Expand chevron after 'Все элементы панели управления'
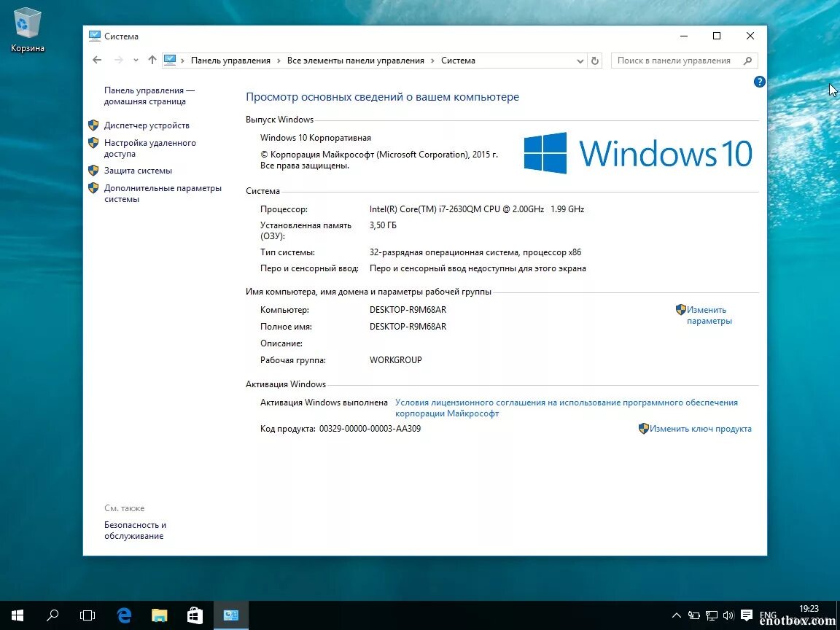The height and width of the screenshot is (630, 840). (x=432, y=61)
